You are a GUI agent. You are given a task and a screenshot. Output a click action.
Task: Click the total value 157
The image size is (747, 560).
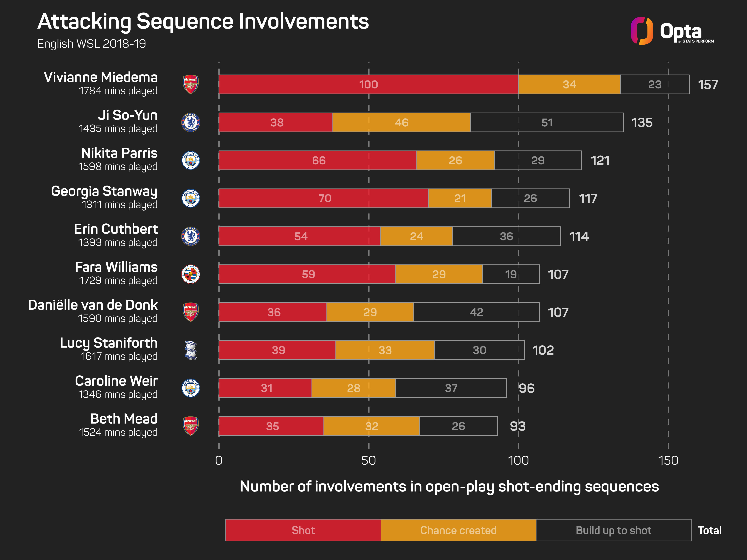point(708,85)
